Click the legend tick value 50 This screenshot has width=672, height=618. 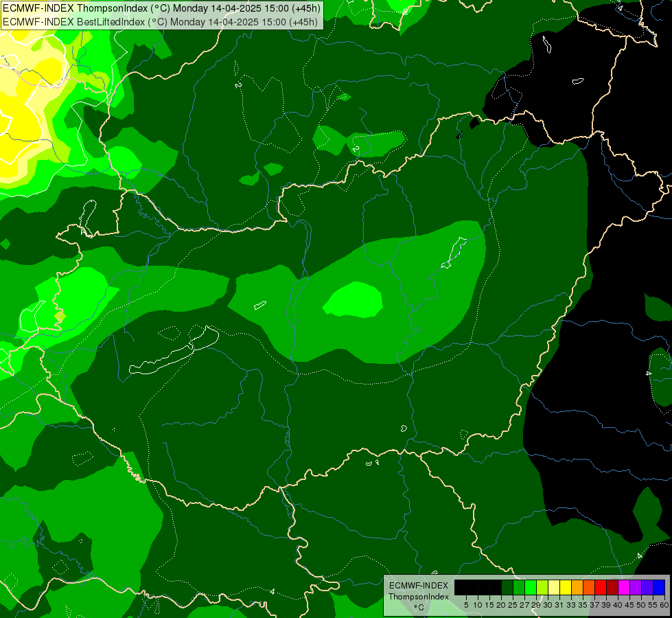(x=642, y=605)
